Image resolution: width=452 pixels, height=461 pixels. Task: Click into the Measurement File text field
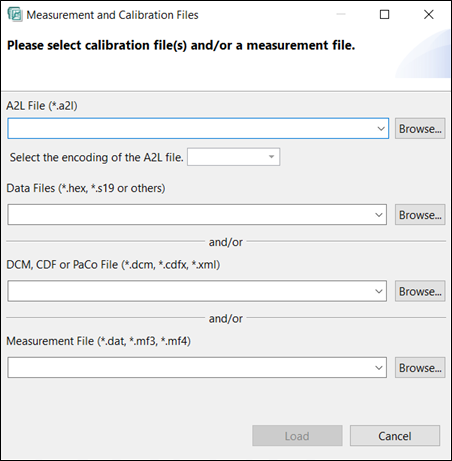pyautogui.click(x=190, y=367)
